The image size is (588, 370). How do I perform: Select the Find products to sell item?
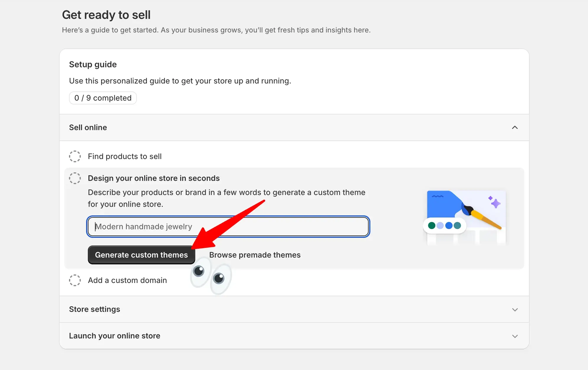(125, 156)
